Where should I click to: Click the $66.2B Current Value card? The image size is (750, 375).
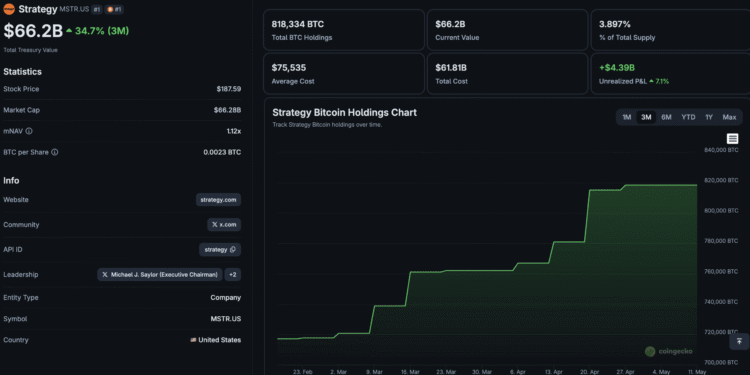point(507,30)
